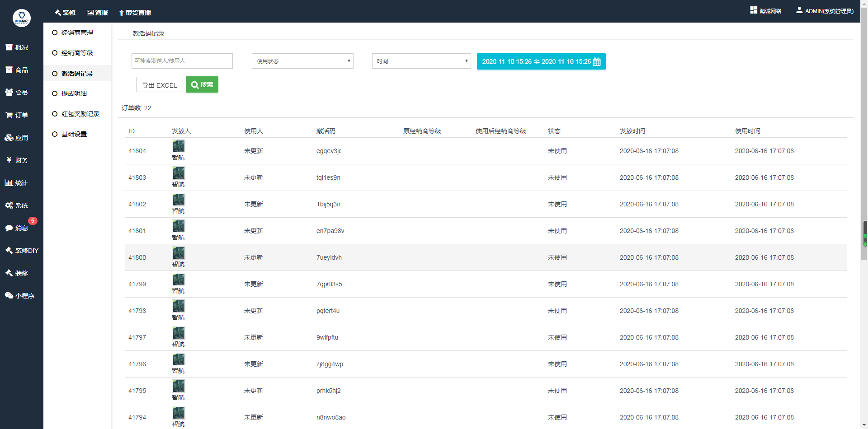Image resolution: width=868 pixels, height=429 pixels.
Task: Click sender avatar in row 41804
Action: click(179, 146)
